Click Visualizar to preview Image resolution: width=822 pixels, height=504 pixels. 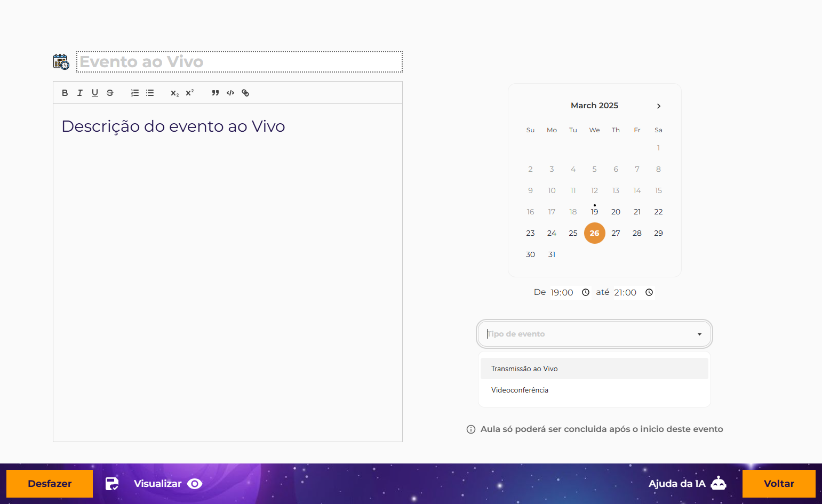(168, 484)
